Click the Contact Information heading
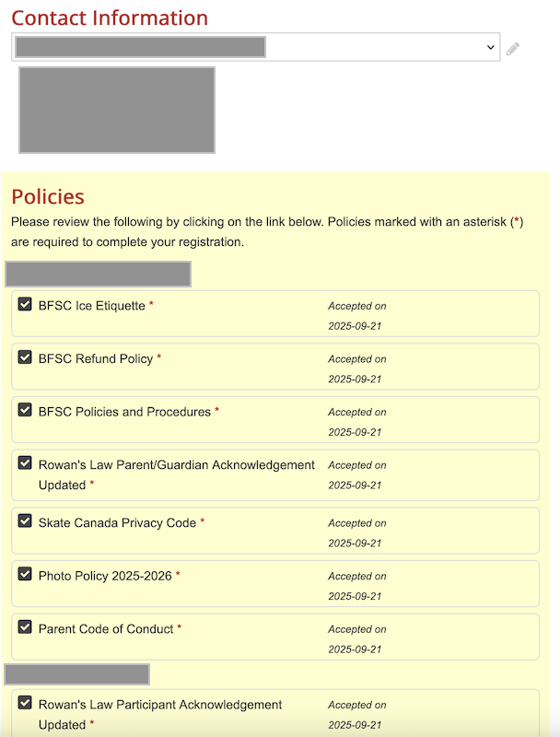Image resolution: width=560 pixels, height=737 pixels. (110, 18)
